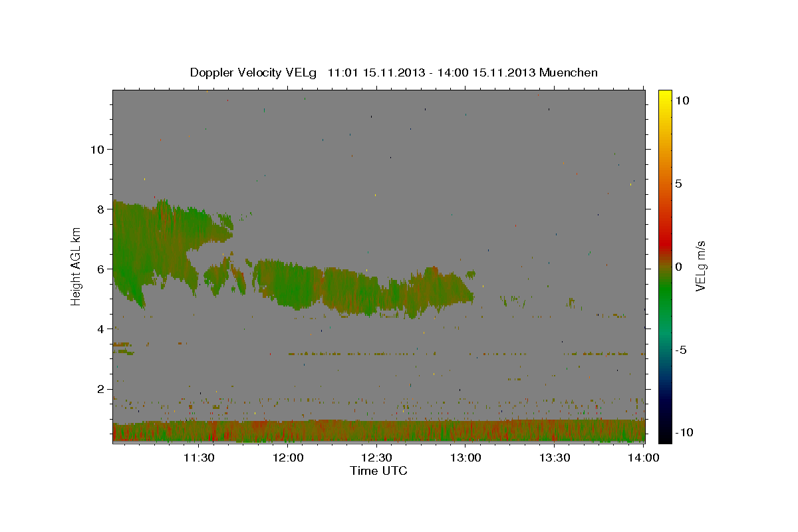This screenshot has height=532, width=798.
Task: Click the 12:30 time tick label
Action: (x=376, y=458)
